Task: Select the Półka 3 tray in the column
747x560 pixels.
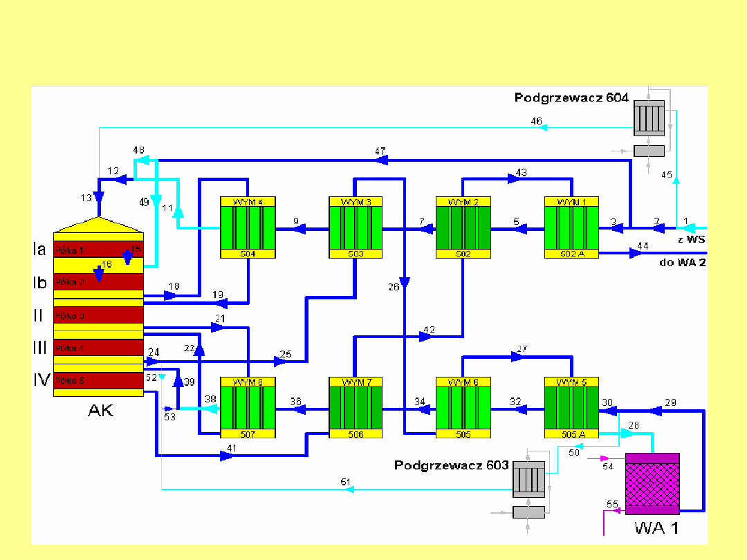Action: tap(98, 315)
